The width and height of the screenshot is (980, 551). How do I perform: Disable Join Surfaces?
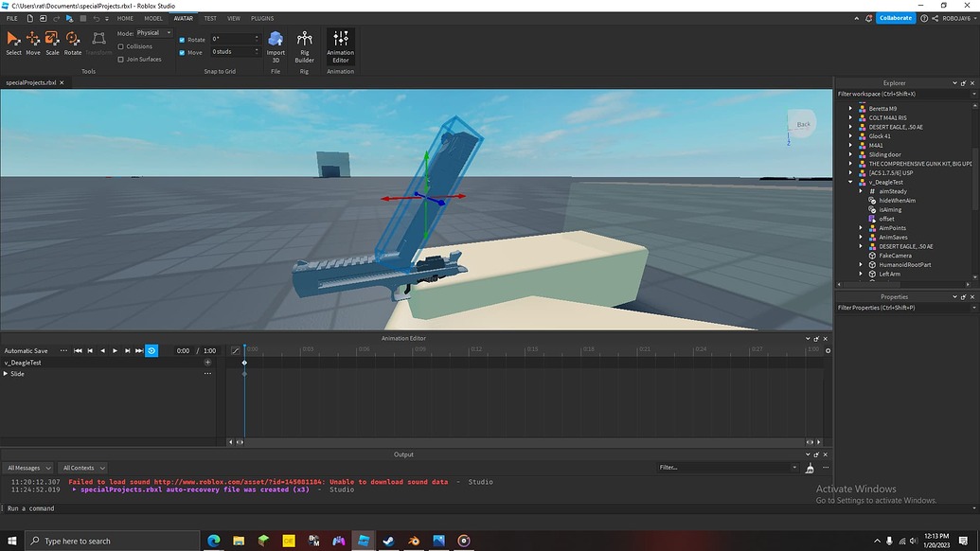pos(122,59)
